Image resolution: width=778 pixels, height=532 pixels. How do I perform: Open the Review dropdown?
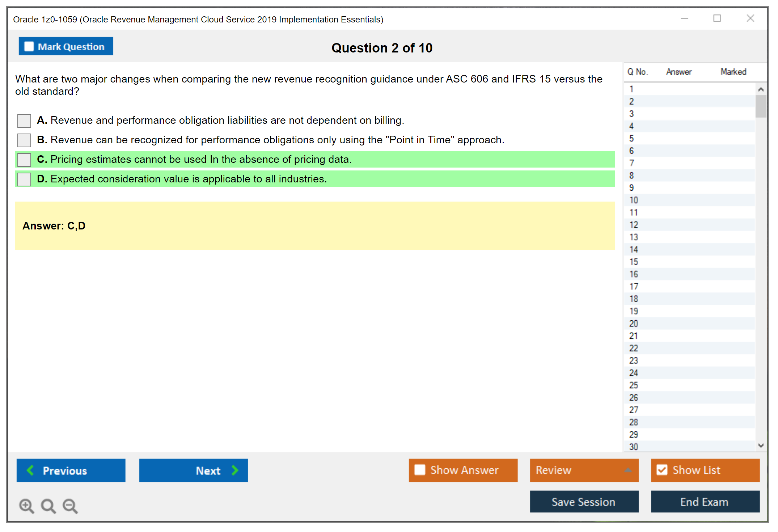584,470
